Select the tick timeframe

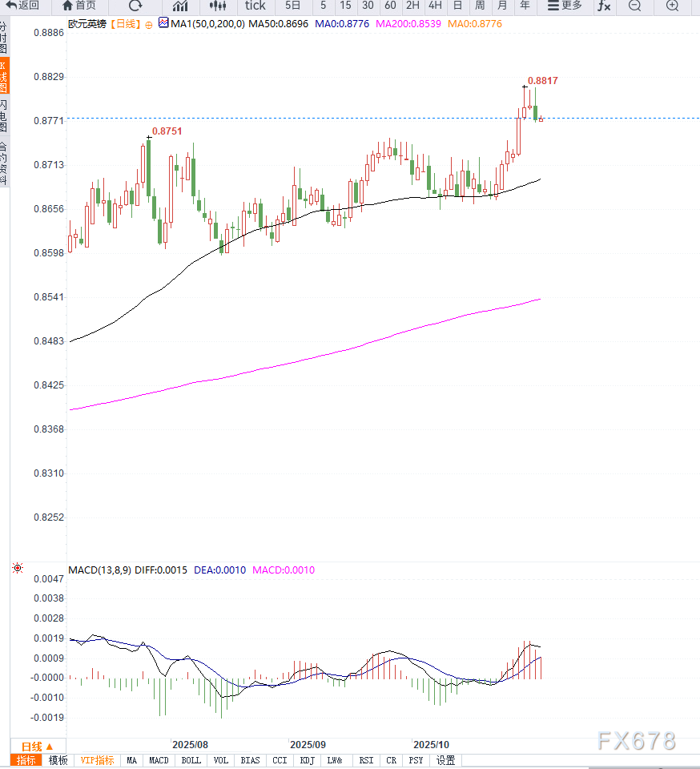(255, 6)
